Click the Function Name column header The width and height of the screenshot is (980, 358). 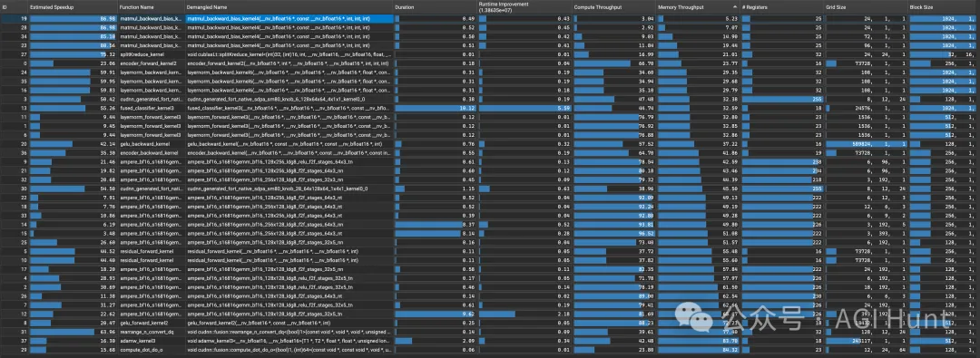point(137,6)
